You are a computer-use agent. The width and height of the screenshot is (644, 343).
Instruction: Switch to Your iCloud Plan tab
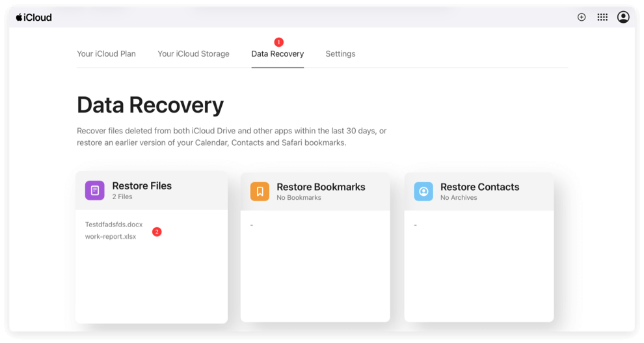click(107, 54)
